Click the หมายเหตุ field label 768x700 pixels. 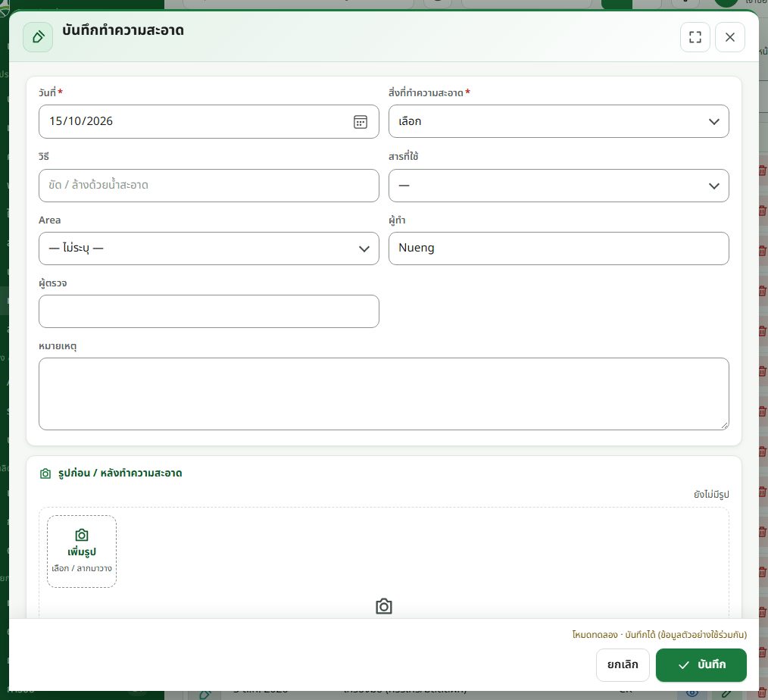58,346
